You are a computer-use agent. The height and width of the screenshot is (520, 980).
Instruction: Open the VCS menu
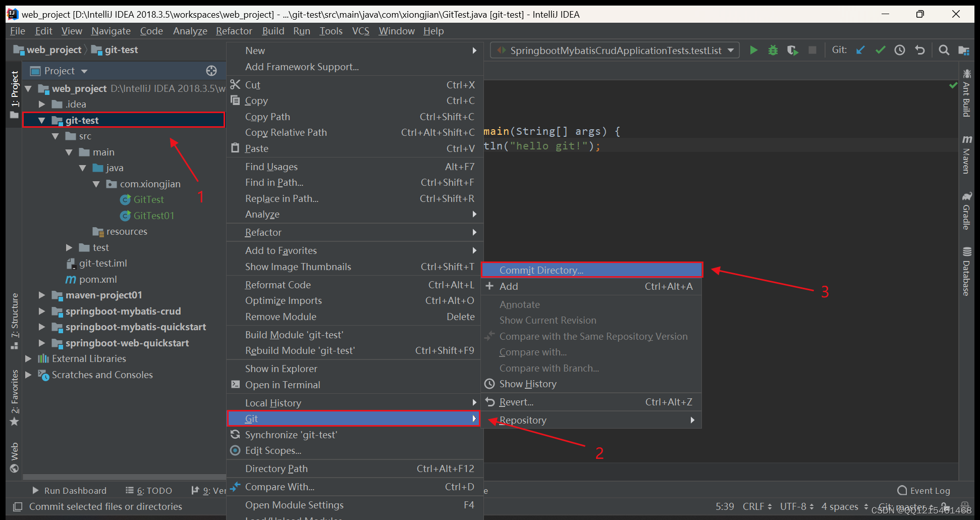(360, 31)
